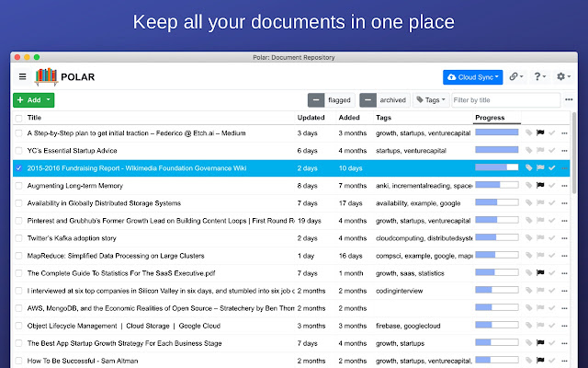Open the hamburger sidebar menu
588x368 pixels.
pos(22,76)
